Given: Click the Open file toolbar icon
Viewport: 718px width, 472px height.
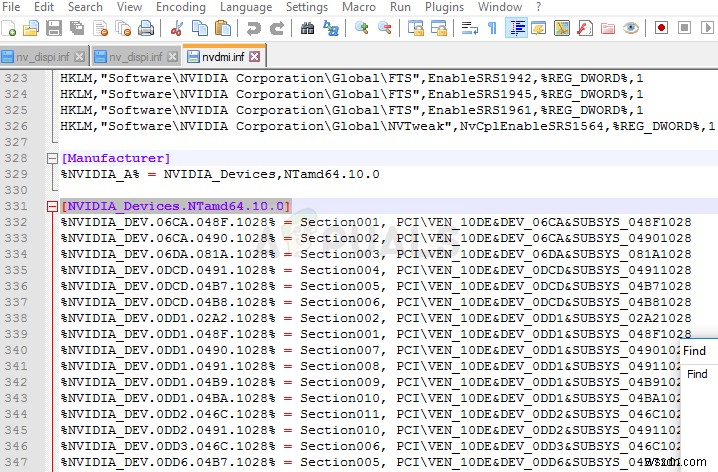Looking at the screenshot, I should tap(31, 28).
